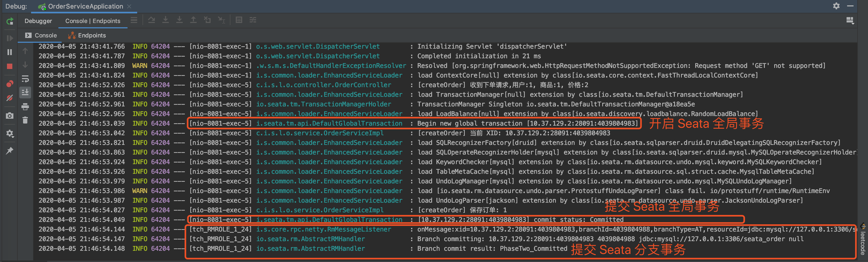The width and height of the screenshot is (868, 262).
Task: Switch to the Debugger tab
Action: (x=38, y=21)
